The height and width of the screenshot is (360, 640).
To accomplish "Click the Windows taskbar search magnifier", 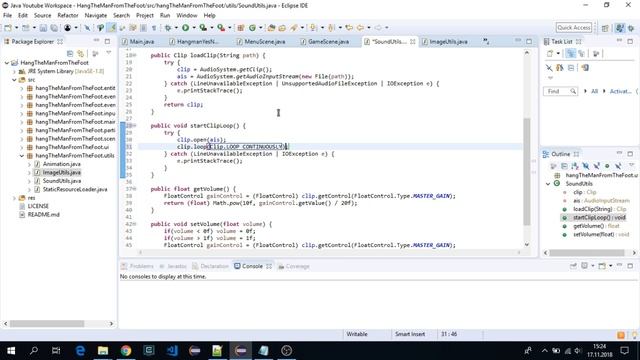I will (34, 350).
